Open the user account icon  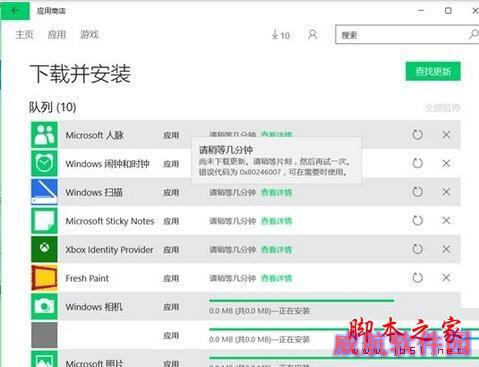(312, 34)
